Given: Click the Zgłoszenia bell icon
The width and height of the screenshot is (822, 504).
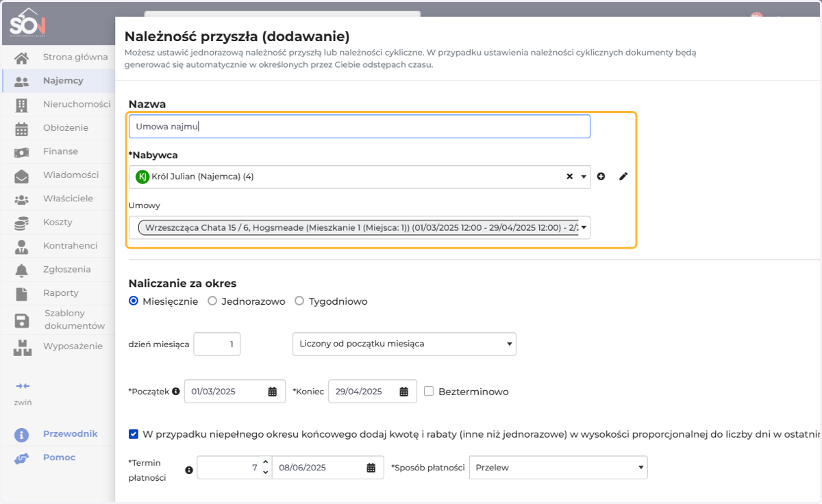Looking at the screenshot, I should tap(22, 270).
